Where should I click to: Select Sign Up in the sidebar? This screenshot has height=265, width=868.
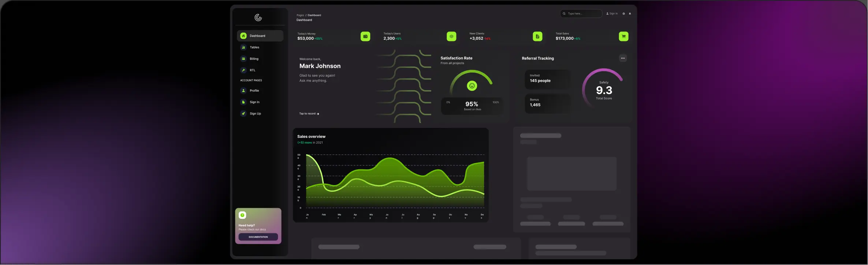point(255,114)
